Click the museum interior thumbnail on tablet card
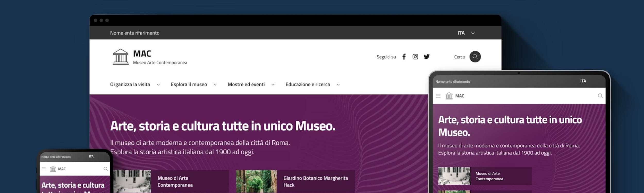The height and width of the screenshot is (193, 644). (x=454, y=176)
